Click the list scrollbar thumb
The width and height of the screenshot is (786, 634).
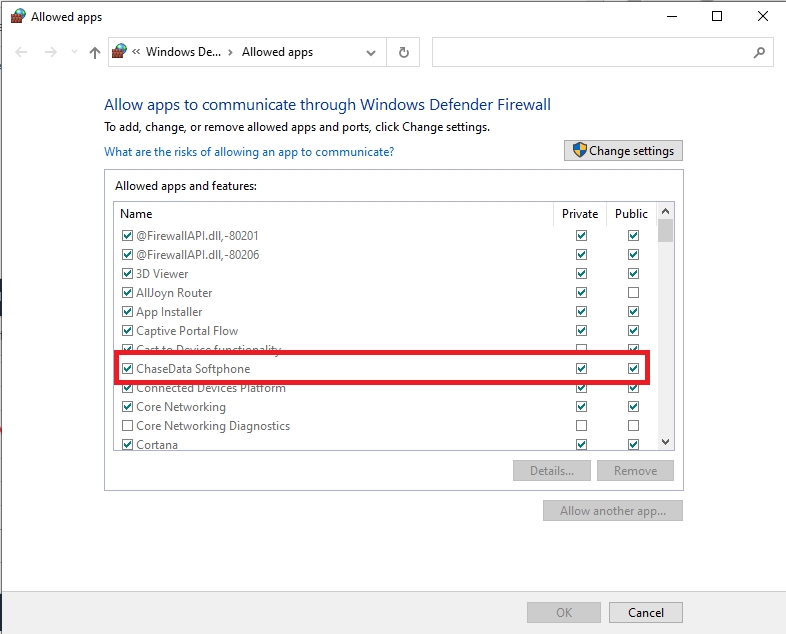[x=665, y=230]
